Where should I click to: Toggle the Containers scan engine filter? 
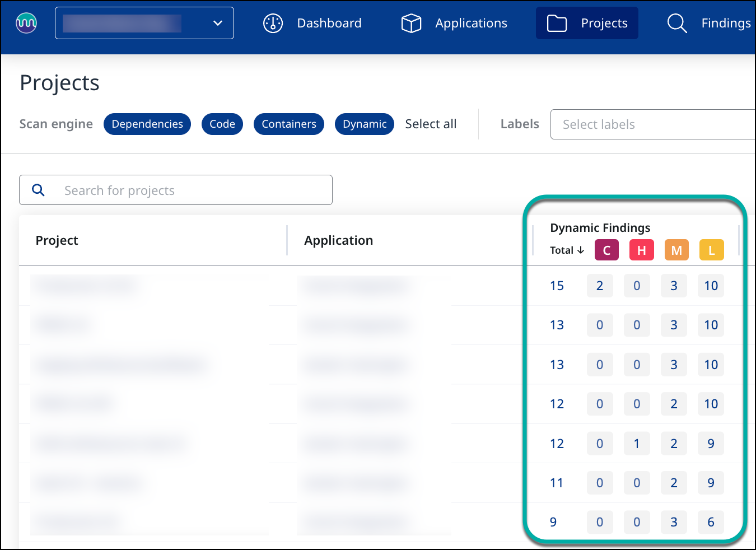tap(289, 124)
